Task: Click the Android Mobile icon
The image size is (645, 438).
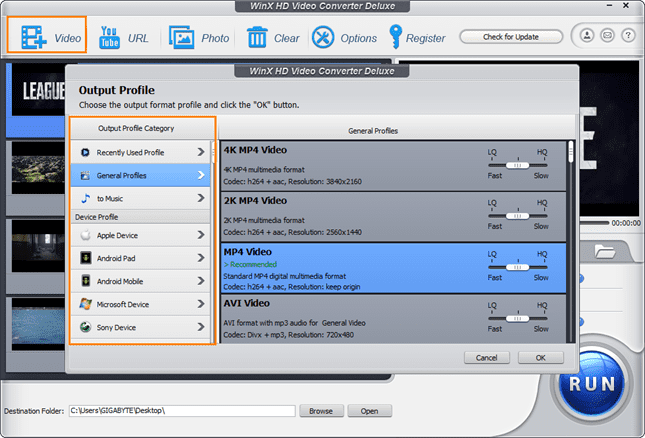Action: coord(86,281)
